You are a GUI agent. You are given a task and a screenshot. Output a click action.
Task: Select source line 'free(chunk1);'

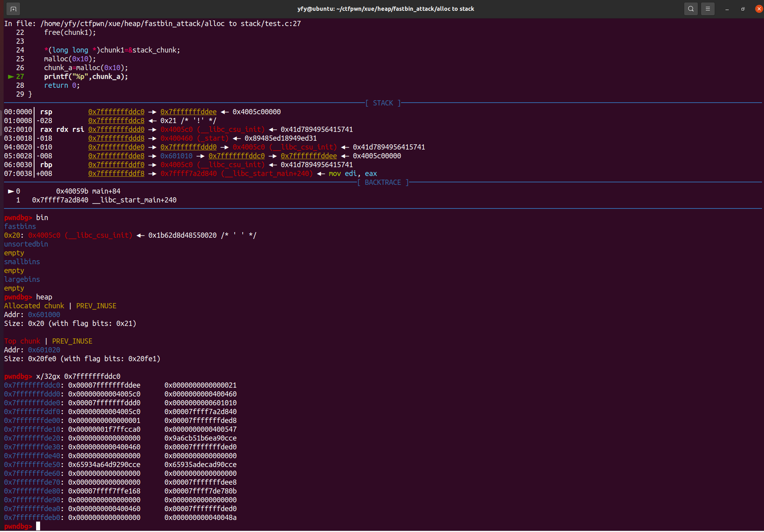(70, 32)
